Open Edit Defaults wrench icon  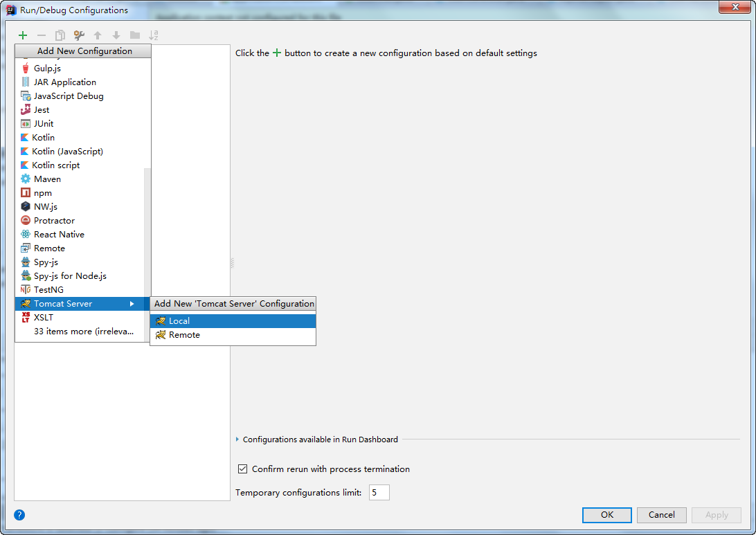(79, 35)
